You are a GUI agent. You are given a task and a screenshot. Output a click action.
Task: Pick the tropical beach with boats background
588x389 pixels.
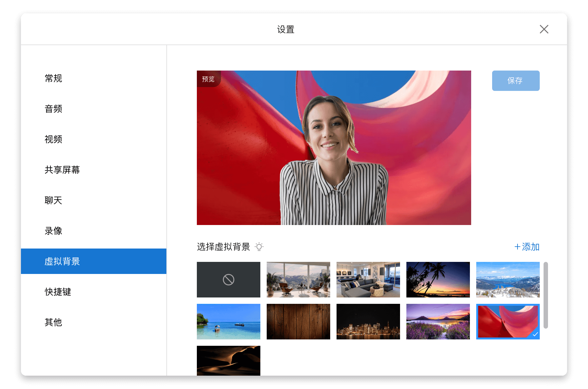pyautogui.click(x=228, y=322)
